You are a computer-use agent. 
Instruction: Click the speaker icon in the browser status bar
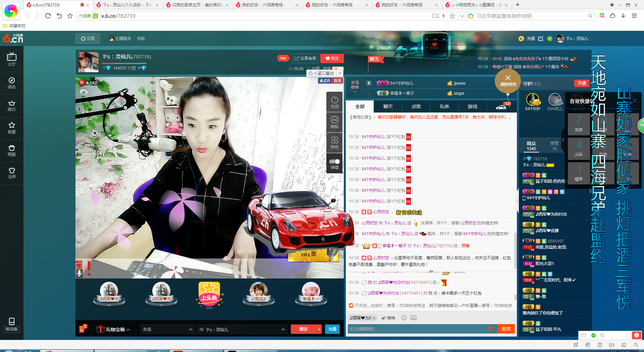pos(611,345)
